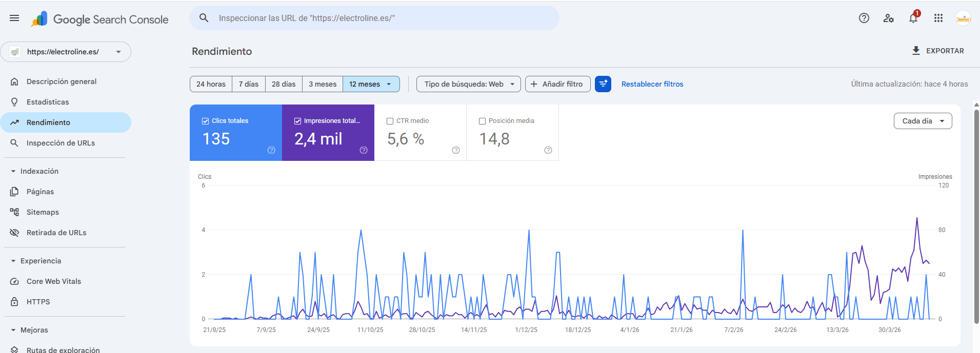Collapse the Indexación section
Viewport: 980px width, 353px height.
pyautogui.click(x=13, y=171)
